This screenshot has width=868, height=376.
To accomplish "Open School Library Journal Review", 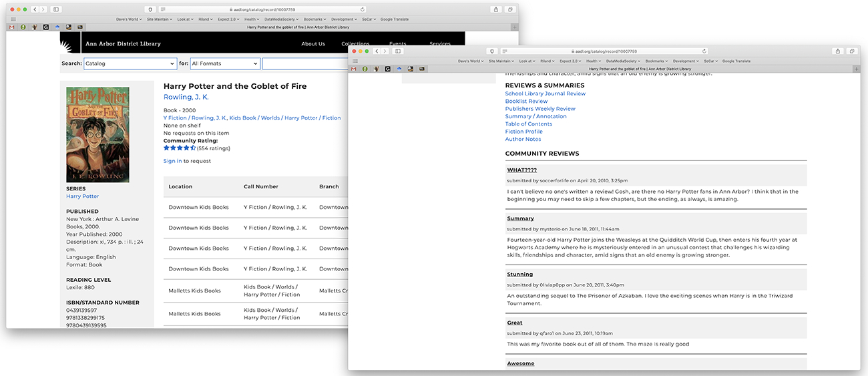I will [545, 93].
